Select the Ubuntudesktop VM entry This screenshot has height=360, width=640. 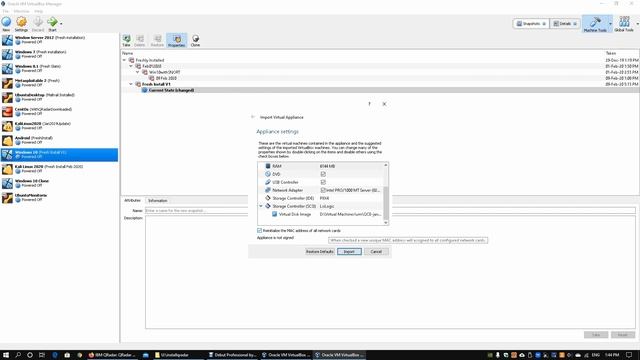coord(59,97)
